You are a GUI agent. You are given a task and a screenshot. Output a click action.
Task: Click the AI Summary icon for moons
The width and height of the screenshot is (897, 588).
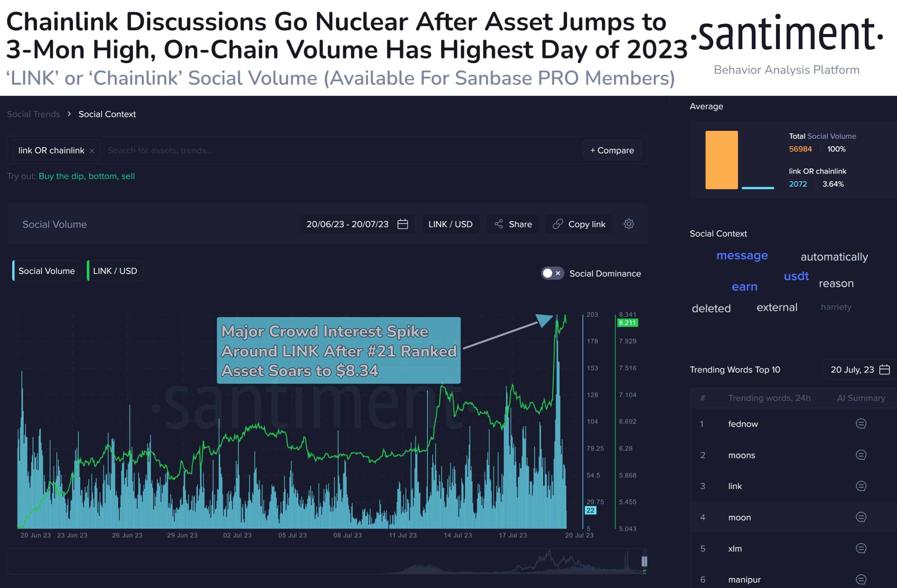(861, 455)
